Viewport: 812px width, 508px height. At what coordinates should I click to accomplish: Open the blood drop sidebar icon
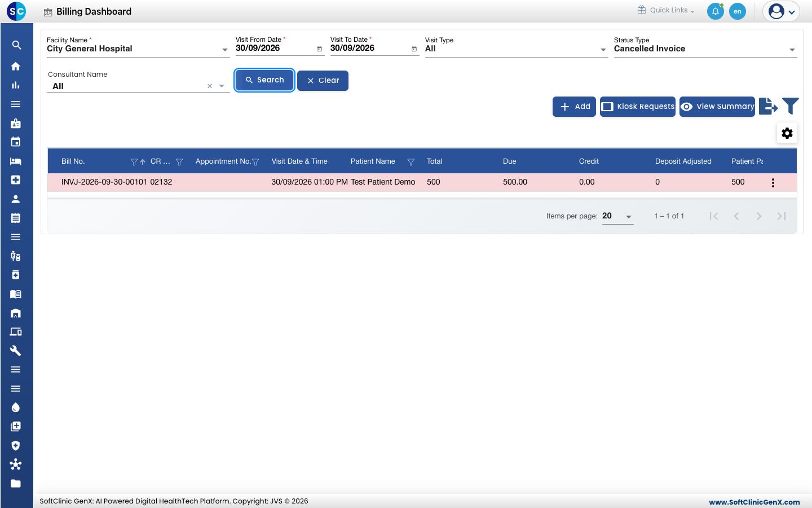click(x=16, y=408)
